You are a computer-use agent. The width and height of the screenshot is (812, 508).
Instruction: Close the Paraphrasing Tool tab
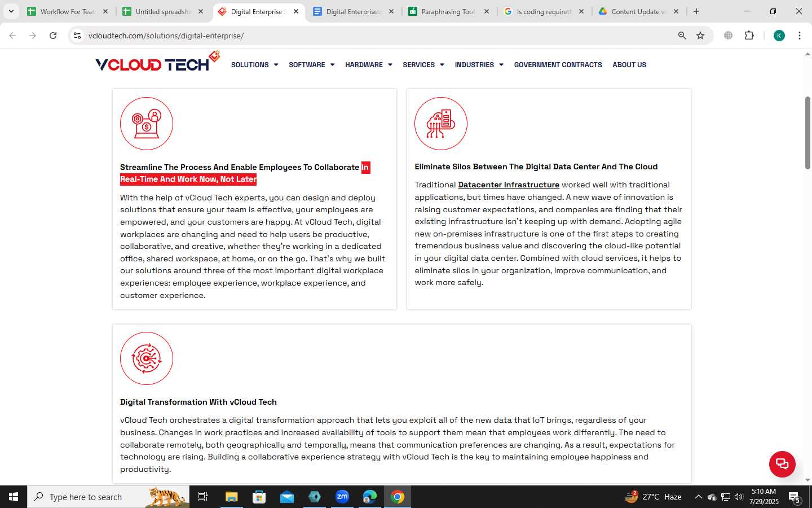point(487,11)
